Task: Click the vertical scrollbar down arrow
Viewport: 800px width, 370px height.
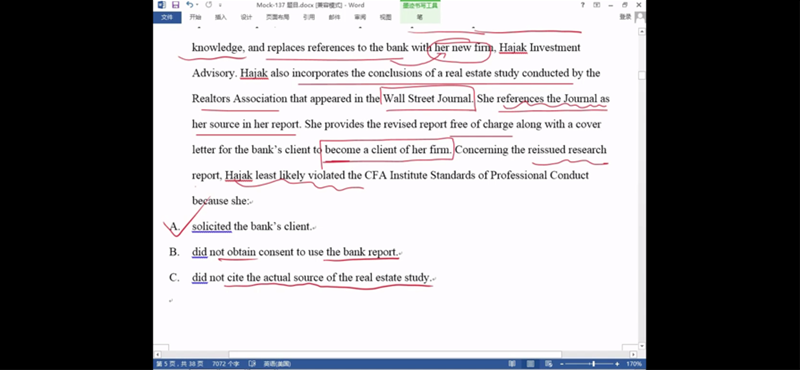Action: coord(642,347)
